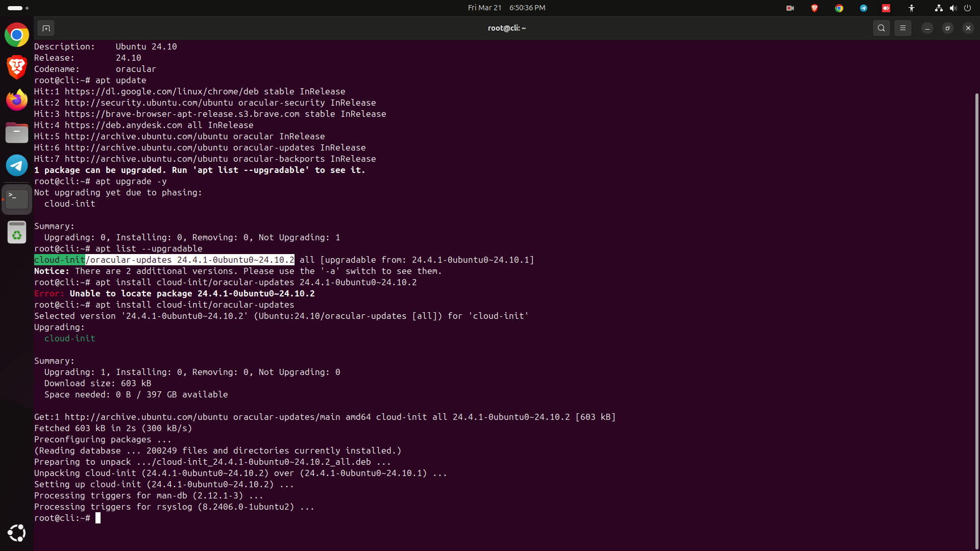Open a new terminal tab

click(46, 28)
